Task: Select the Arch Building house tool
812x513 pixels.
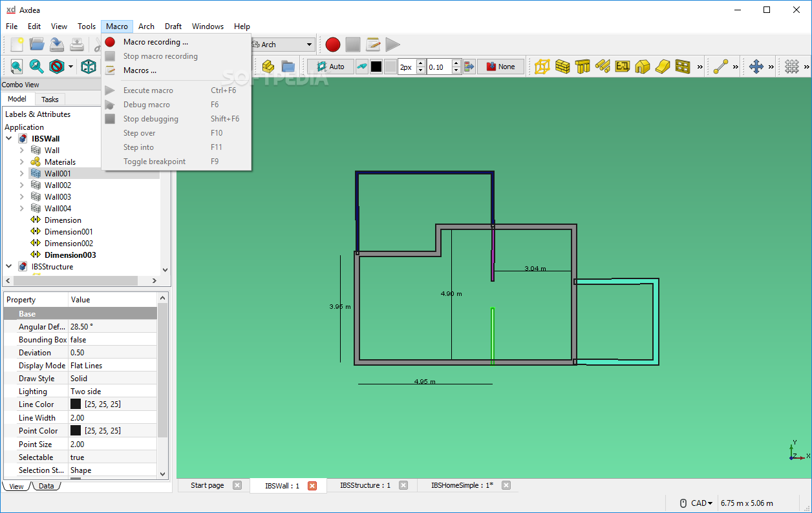Action: (643, 66)
